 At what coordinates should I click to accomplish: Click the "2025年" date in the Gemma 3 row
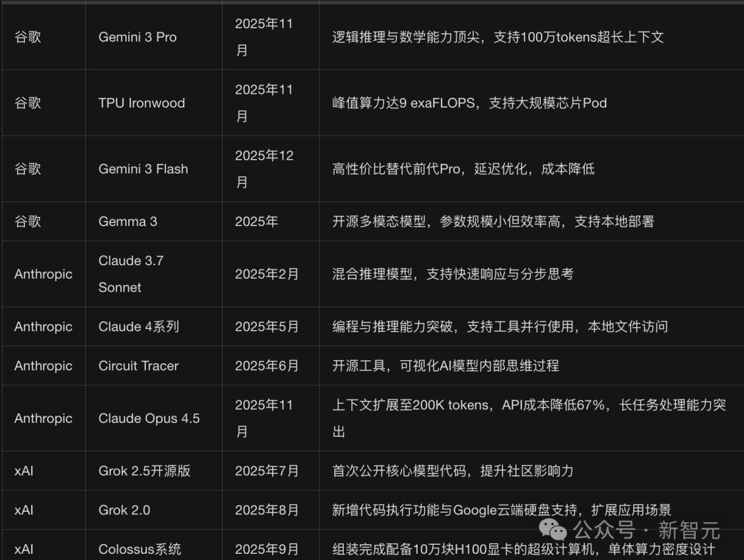point(257,222)
